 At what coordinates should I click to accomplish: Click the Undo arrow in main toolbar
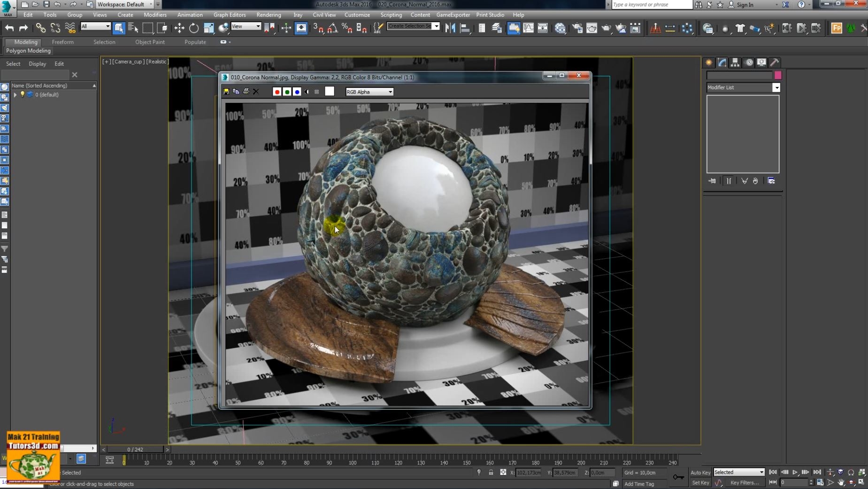(9, 28)
